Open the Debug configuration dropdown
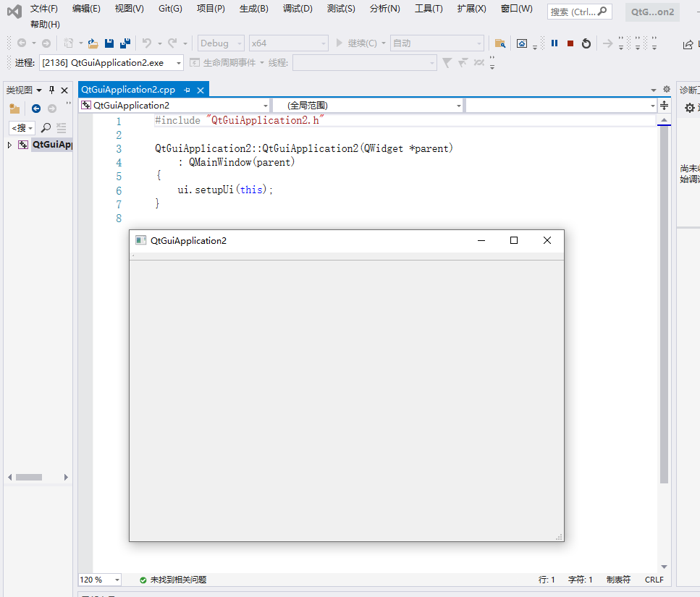Image resolution: width=700 pixels, height=597 pixels. coord(221,43)
